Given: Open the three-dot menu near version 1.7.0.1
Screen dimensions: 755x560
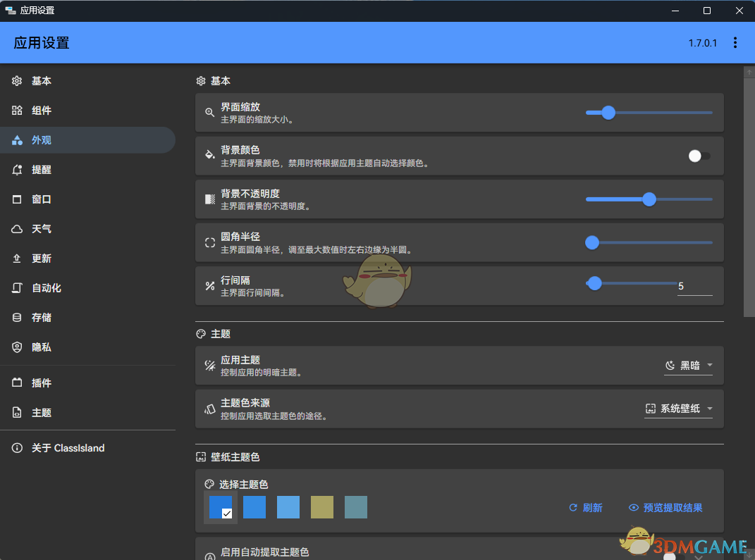Looking at the screenshot, I should click(x=735, y=42).
